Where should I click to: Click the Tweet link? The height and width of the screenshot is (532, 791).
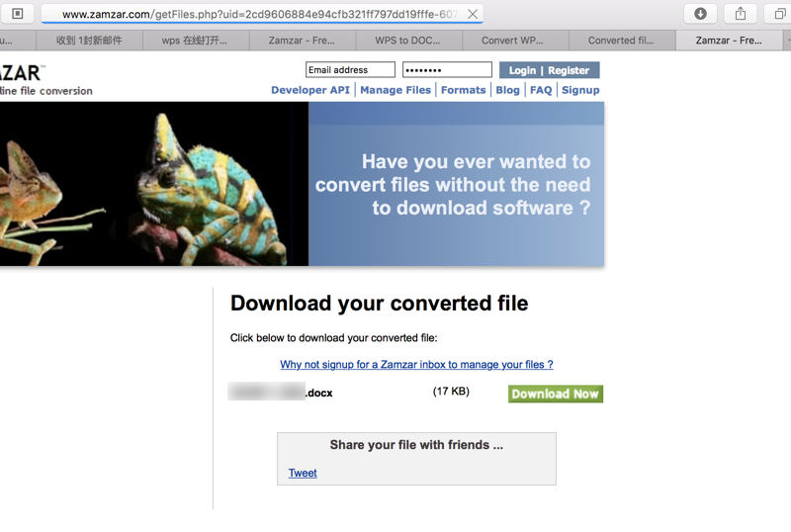(x=303, y=473)
